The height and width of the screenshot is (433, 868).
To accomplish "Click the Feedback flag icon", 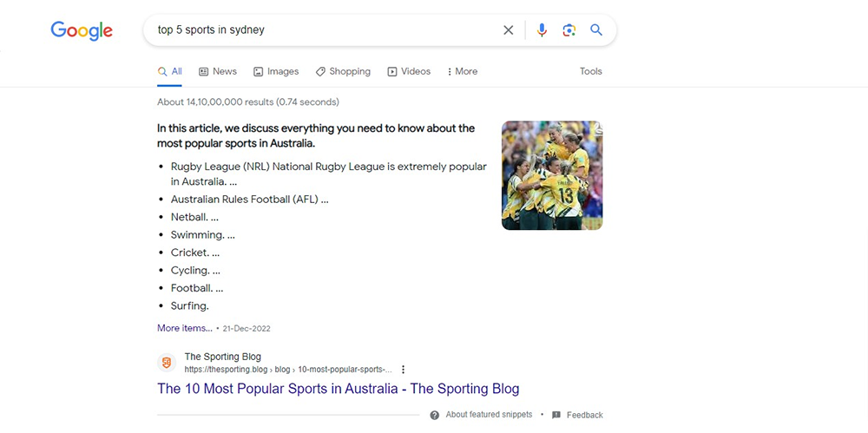I will point(556,415).
